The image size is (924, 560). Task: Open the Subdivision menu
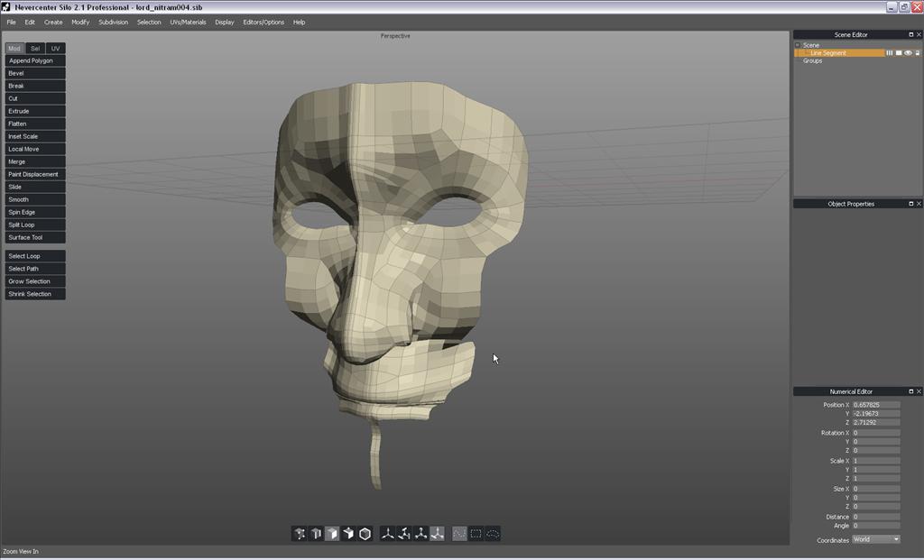pos(113,22)
